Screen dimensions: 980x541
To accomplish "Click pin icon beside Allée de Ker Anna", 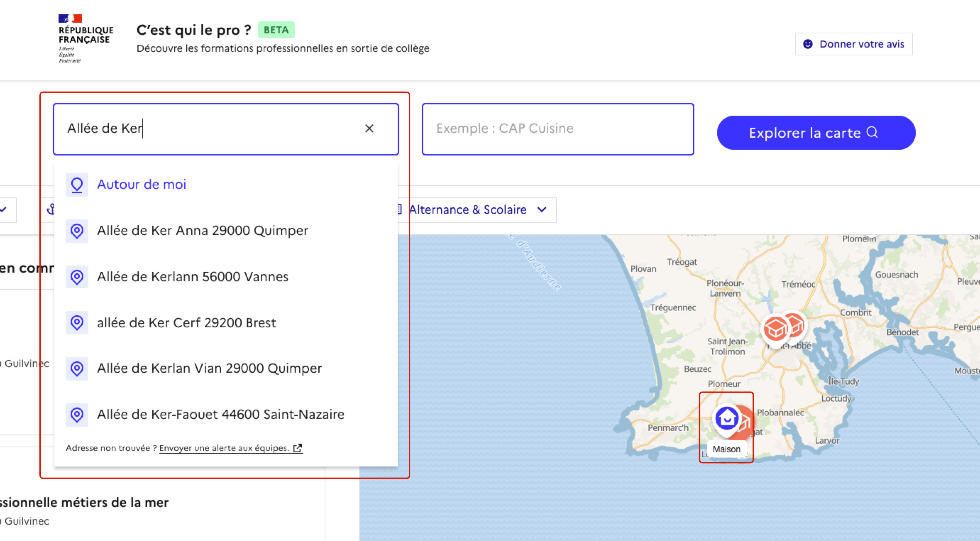I will click(77, 231).
